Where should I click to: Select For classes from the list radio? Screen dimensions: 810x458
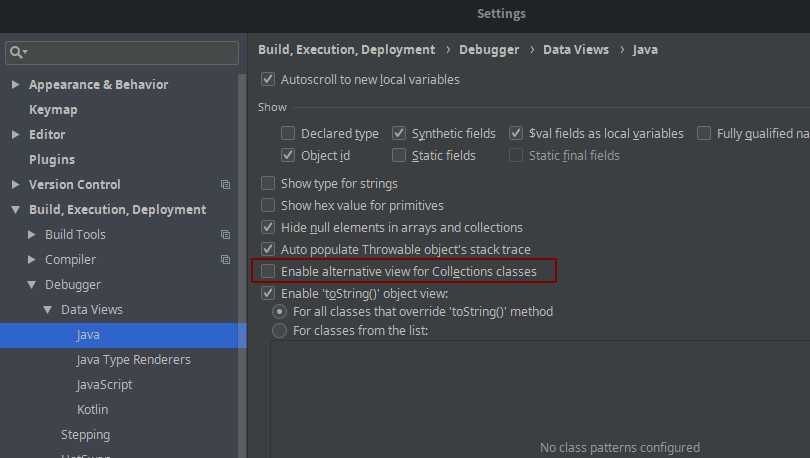coord(280,330)
